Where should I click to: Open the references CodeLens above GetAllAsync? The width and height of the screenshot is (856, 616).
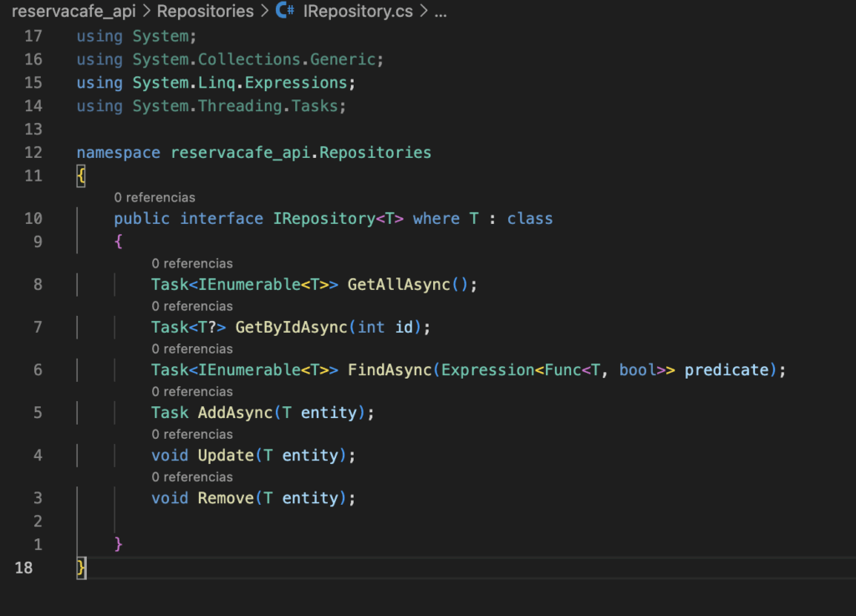[192, 264]
